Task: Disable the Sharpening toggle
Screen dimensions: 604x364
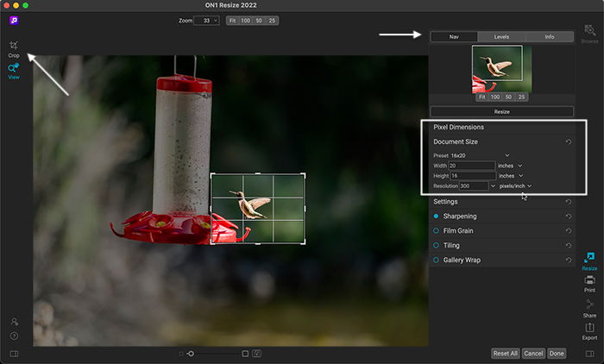Action: (436, 217)
